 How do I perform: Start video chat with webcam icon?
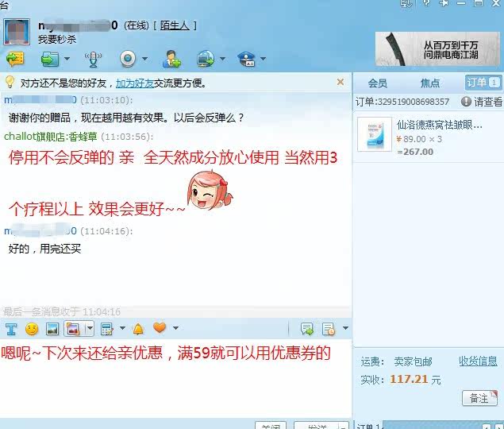pos(128,59)
